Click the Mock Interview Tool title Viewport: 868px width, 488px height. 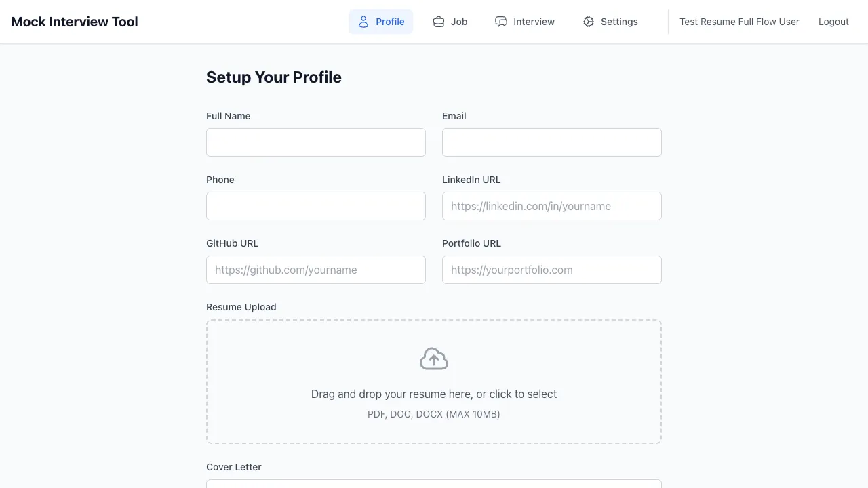(x=75, y=22)
